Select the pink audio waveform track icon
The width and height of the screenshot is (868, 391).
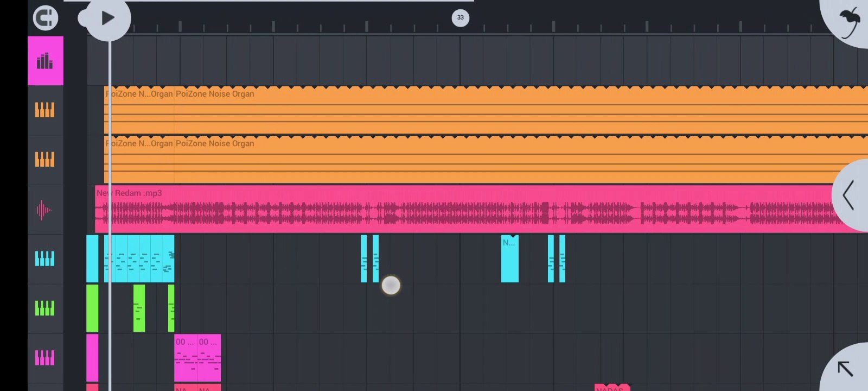click(x=44, y=210)
